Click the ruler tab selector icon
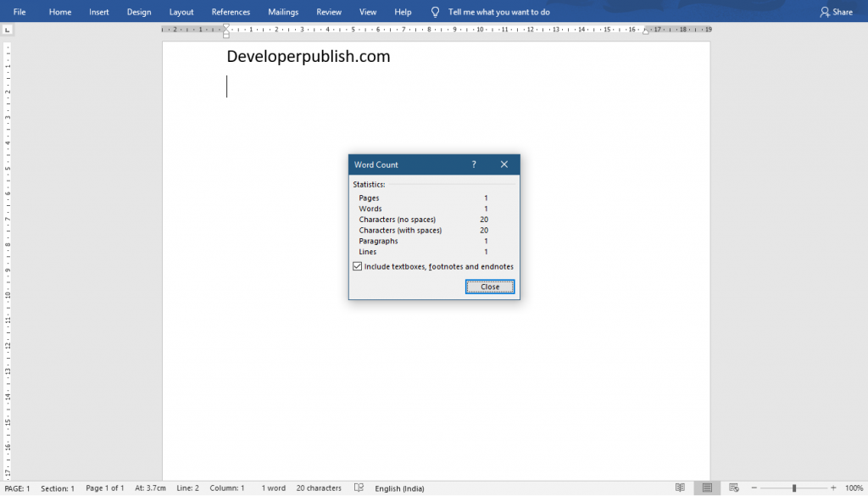The height and width of the screenshot is (496, 868). coord(8,28)
